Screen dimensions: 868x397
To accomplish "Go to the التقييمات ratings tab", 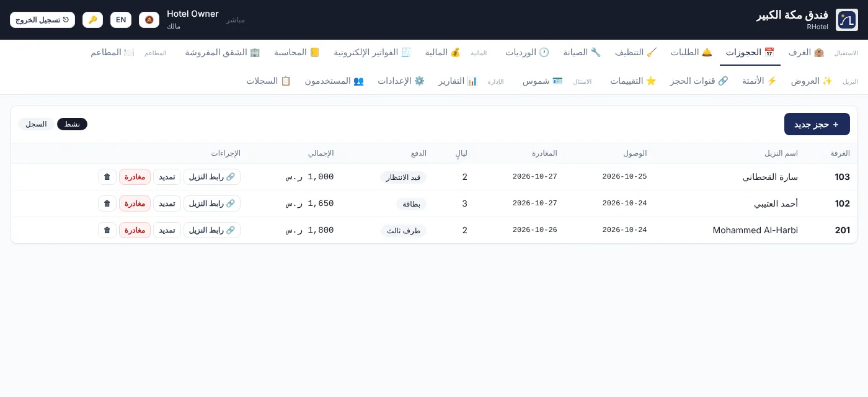I will [633, 81].
